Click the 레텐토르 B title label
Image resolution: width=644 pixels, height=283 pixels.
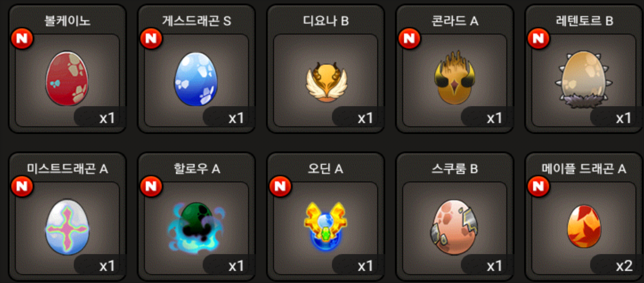coord(584,21)
